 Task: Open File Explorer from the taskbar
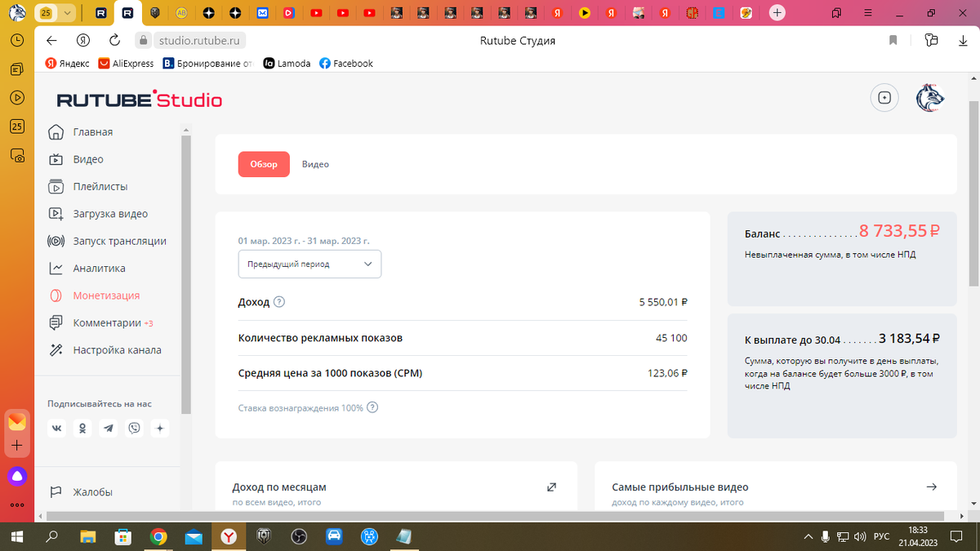[87, 536]
